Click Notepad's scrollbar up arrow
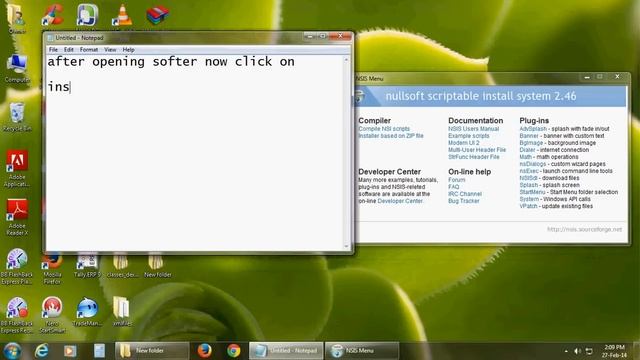Image resolution: width=640 pixels, height=360 pixels. point(347,60)
